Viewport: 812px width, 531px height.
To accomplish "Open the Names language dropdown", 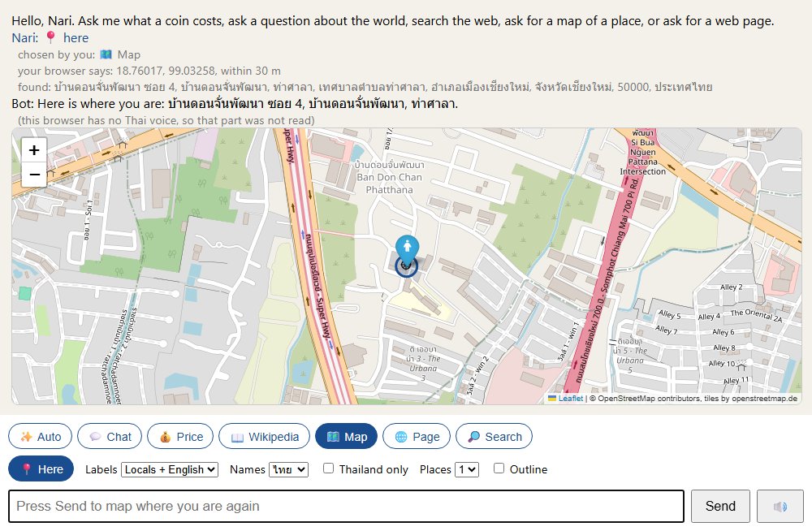I will coord(288,469).
